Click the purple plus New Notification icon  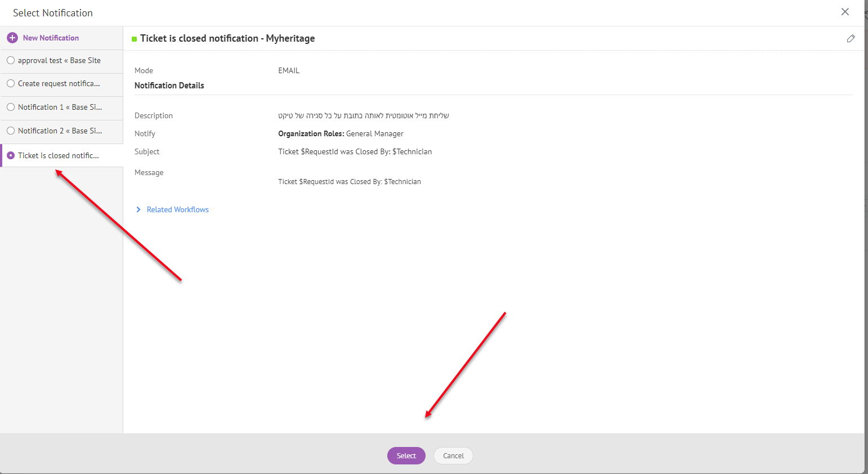12,38
